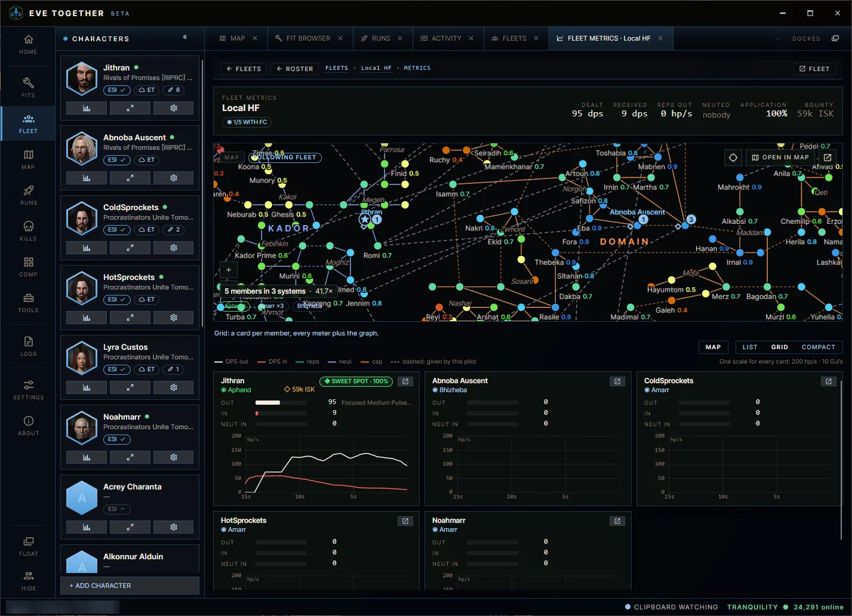Viewport: 852px width, 616px height.
Task: Open the Fits sidebar section
Action: click(28, 88)
